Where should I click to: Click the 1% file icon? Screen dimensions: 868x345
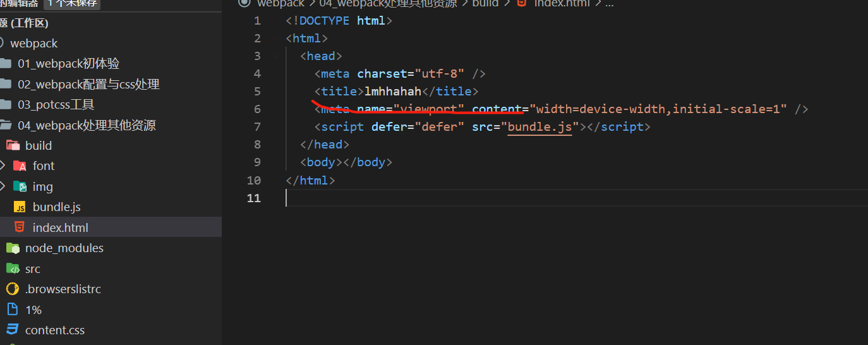[x=13, y=310]
